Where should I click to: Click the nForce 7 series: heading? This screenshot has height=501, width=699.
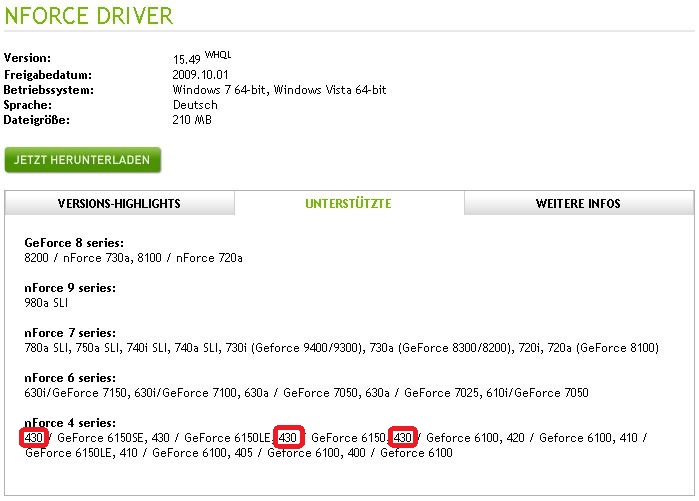pyautogui.click(x=70, y=333)
